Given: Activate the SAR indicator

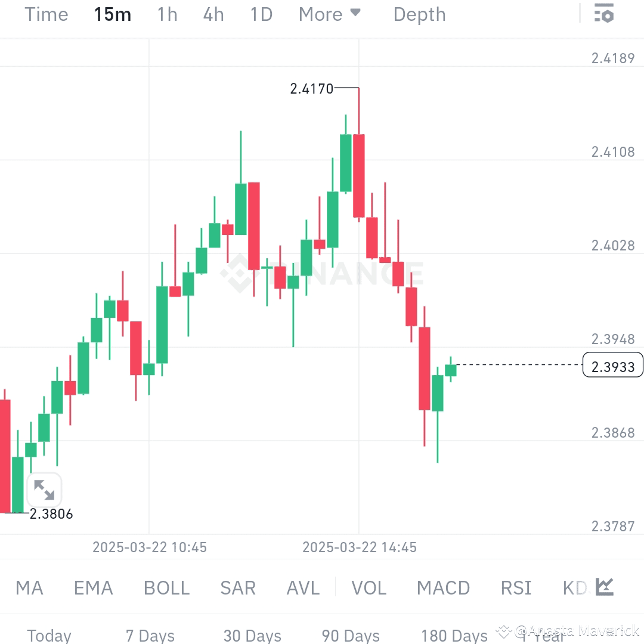Looking at the screenshot, I should point(238,588).
